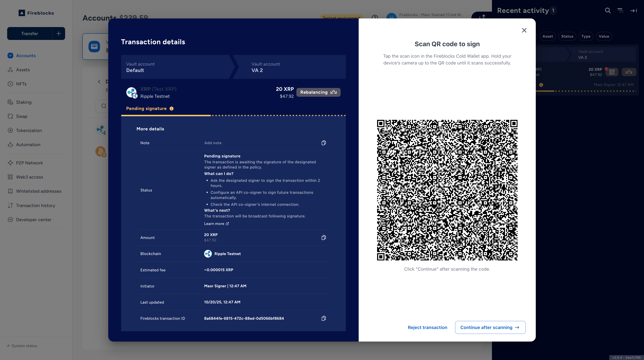Screen dimensions: 644x360
Task: Open System status link
Action: click(22, 346)
